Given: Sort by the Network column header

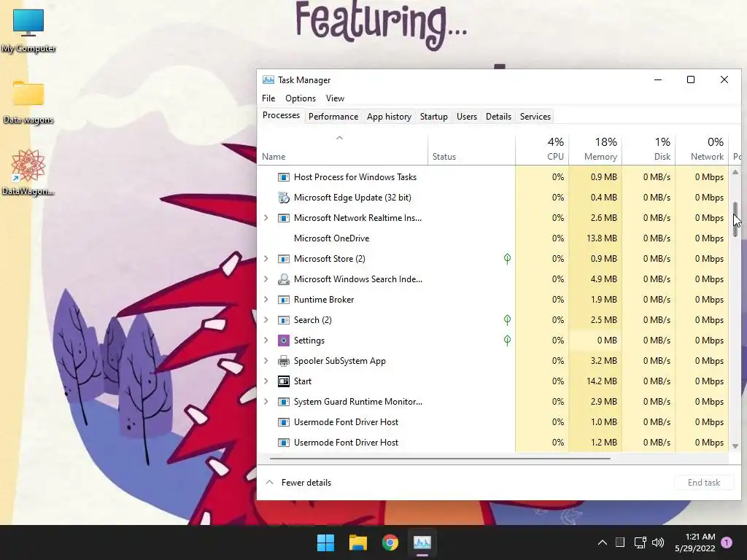Looking at the screenshot, I should coord(703,150).
